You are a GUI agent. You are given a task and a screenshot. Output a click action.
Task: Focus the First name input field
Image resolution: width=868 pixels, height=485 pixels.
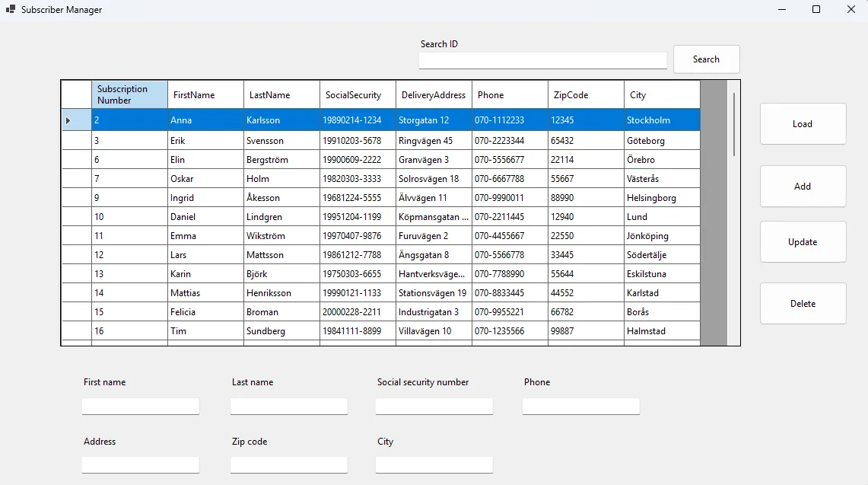[141, 407]
